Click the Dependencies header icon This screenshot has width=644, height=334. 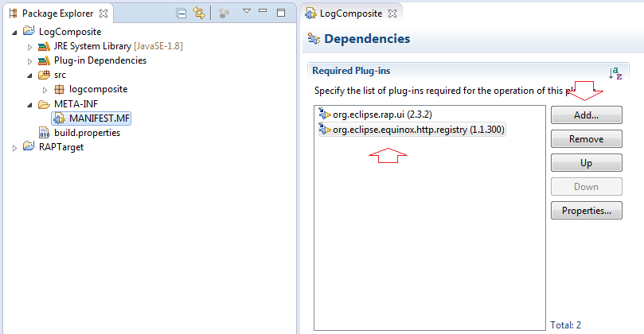[314, 39]
